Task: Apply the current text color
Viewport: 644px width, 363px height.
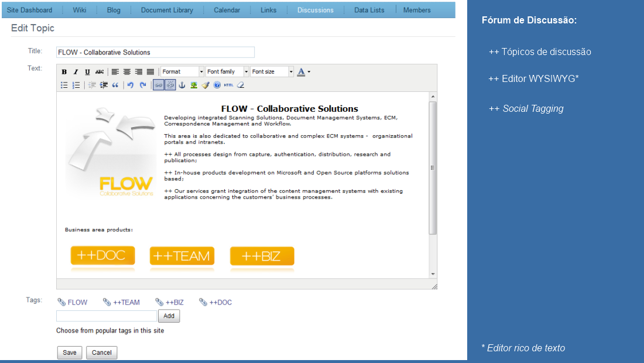Action: (x=301, y=72)
